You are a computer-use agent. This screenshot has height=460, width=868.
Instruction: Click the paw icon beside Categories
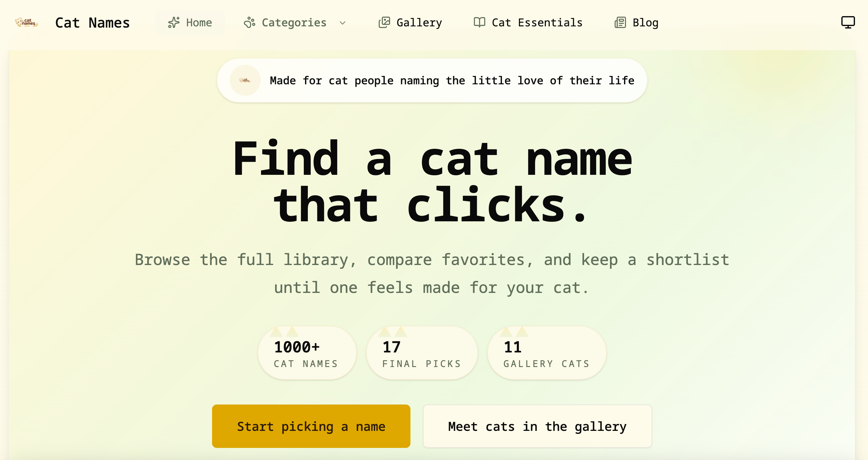click(249, 23)
